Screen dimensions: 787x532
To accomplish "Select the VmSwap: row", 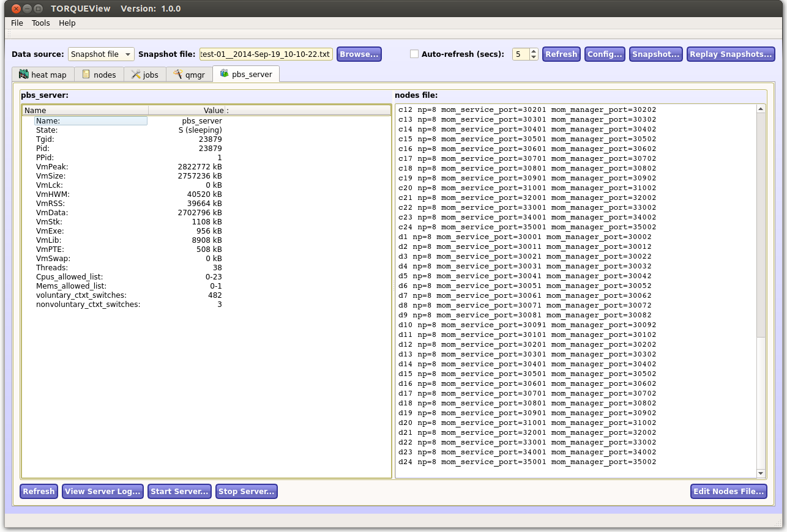I will click(207, 259).
